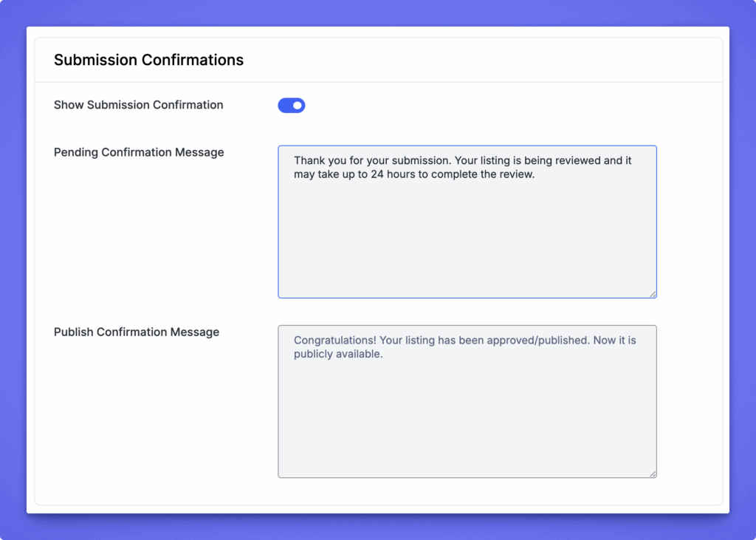Click empty space inside the pending message box
This screenshot has width=756, height=540.
(467, 244)
